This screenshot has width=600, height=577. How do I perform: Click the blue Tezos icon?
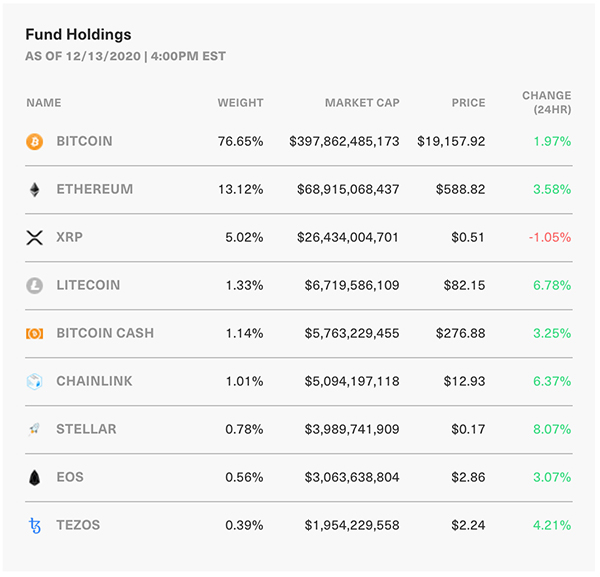click(x=34, y=525)
